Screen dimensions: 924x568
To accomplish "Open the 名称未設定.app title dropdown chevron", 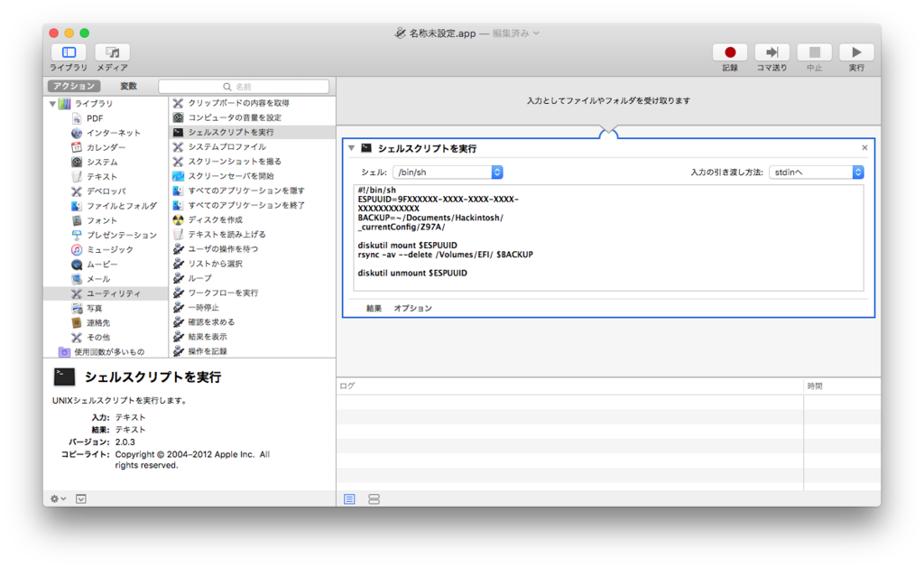I will (x=536, y=33).
